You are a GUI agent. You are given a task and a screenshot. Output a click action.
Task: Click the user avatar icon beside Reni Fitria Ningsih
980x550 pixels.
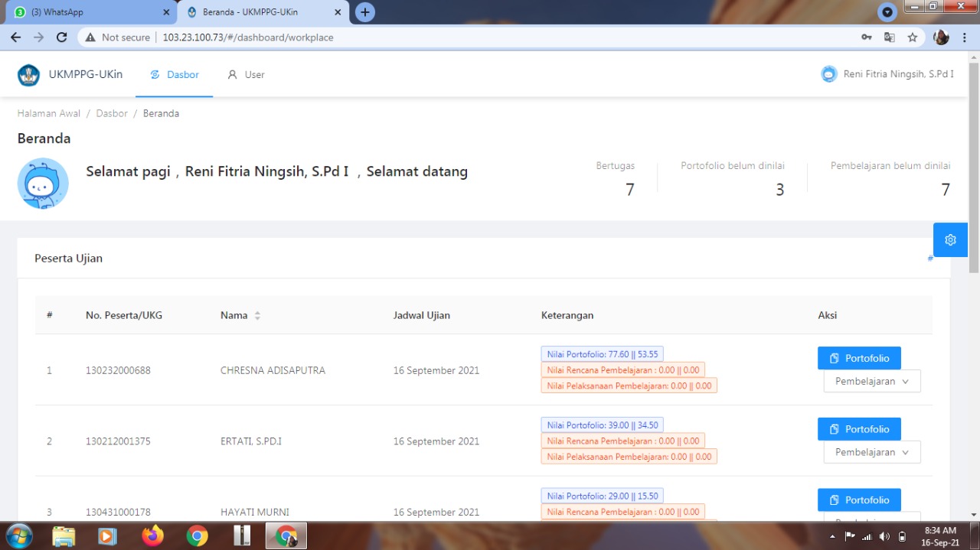pyautogui.click(x=828, y=74)
